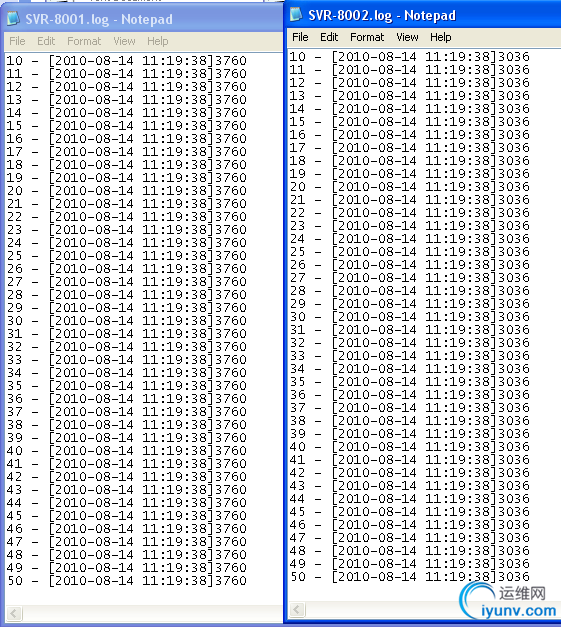Open Format menu in SVR-8002.log window
This screenshot has height=627, width=562.
[x=367, y=37]
